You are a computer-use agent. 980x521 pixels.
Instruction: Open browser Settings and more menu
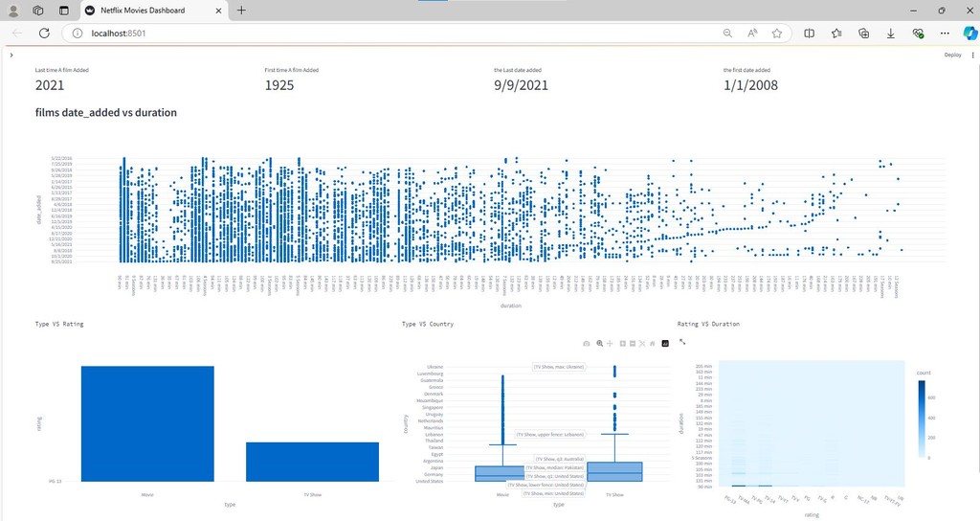click(x=945, y=34)
